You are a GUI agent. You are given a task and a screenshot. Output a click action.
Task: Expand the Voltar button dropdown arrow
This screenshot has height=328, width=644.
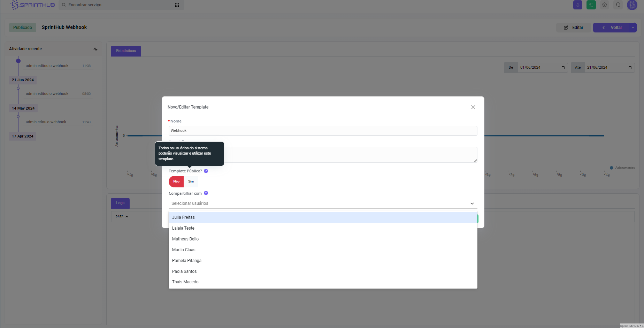[x=633, y=28]
